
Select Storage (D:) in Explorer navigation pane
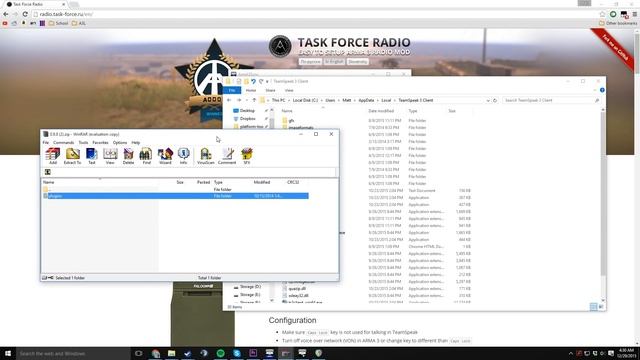[x=250, y=287]
